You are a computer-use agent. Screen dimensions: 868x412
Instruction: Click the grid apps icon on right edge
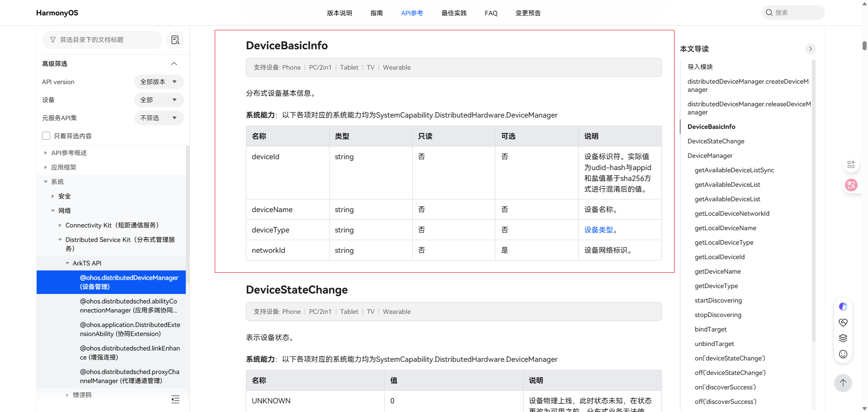click(851, 165)
